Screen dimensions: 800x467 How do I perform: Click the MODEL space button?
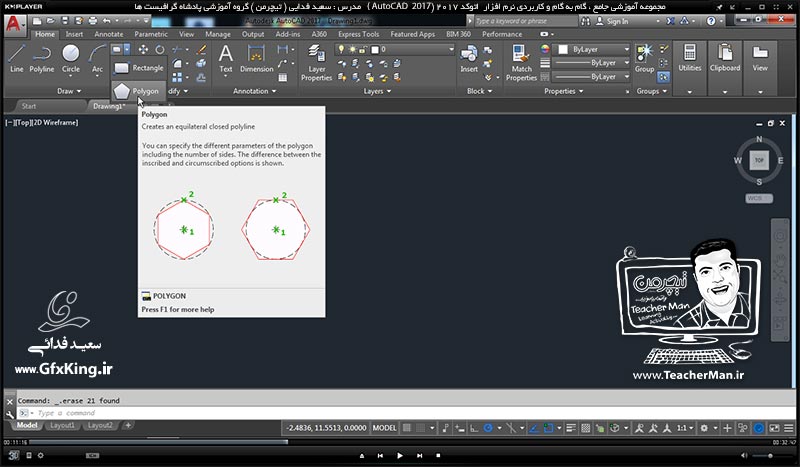point(384,428)
